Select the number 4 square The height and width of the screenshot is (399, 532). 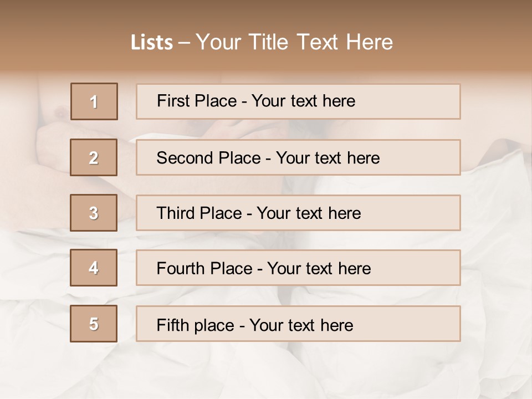(x=94, y=268)
